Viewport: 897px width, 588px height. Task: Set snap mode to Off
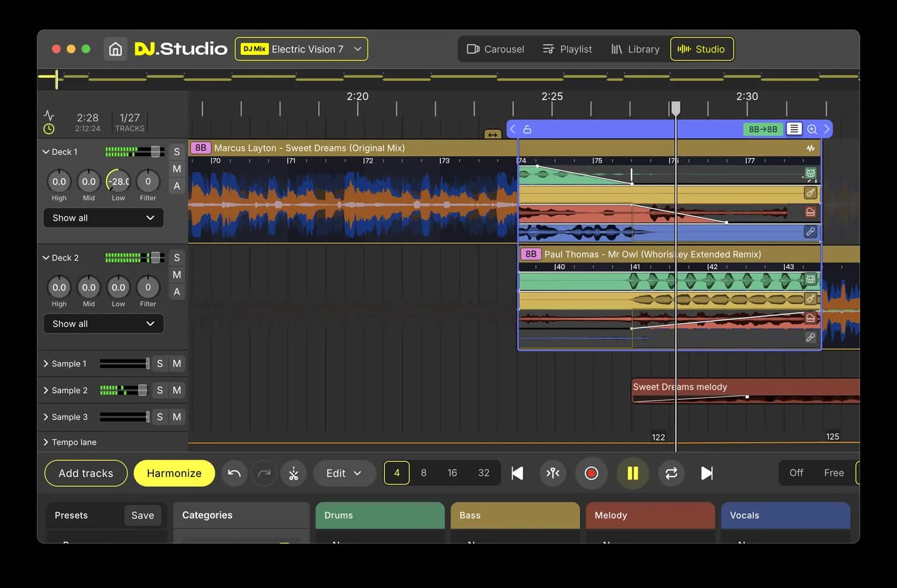796,473
